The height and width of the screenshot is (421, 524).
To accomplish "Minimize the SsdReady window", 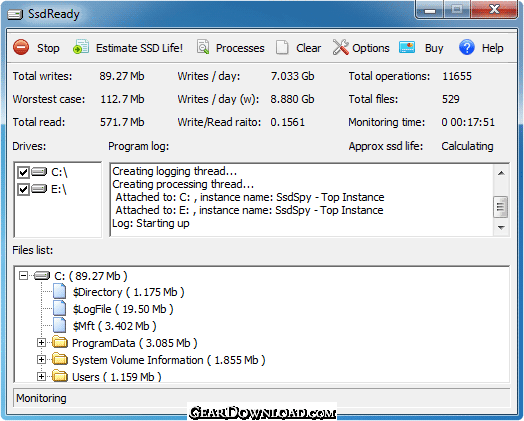I will [430, 9].
